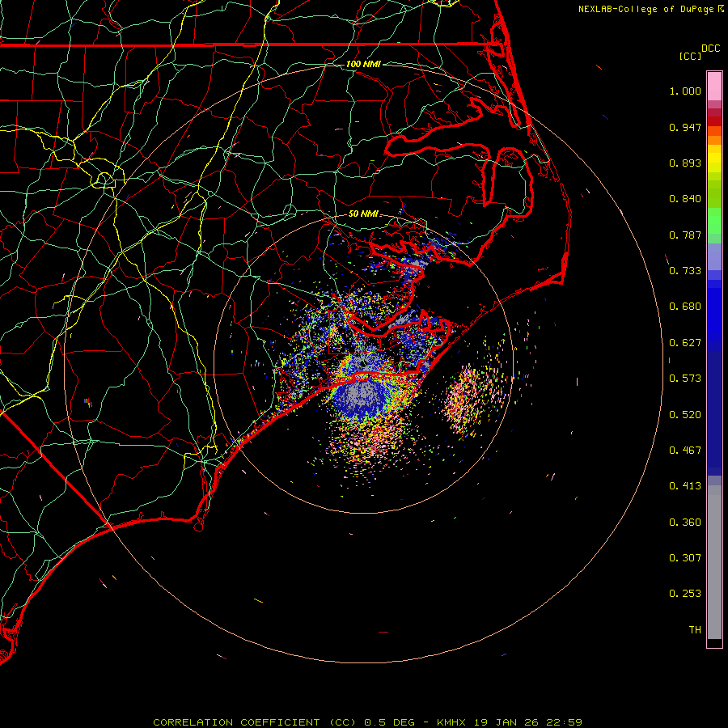
Task: Select the 0.680 scale value
Action: click(685, 307)
